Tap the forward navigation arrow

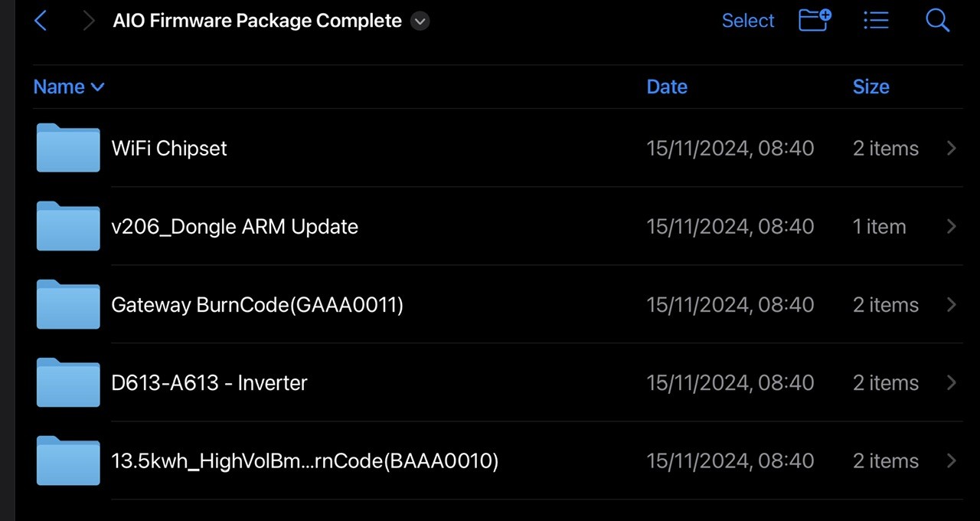[x=89, y=21]
